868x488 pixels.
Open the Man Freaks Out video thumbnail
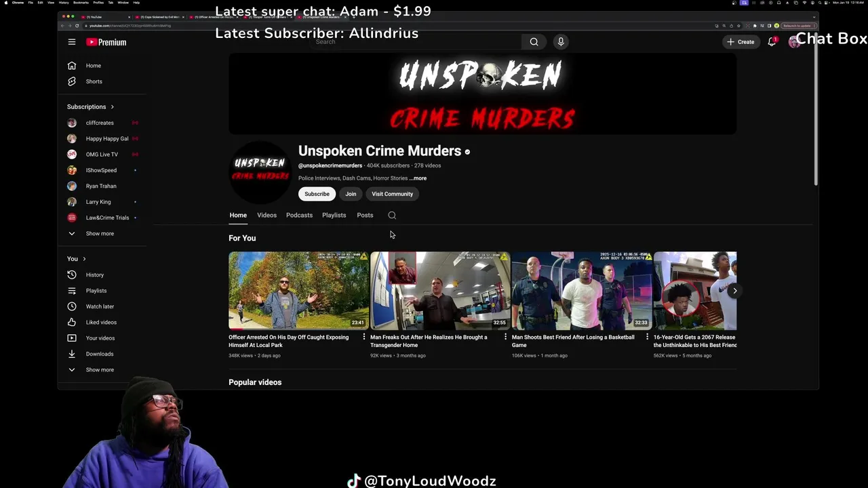[x=440, y=291]
